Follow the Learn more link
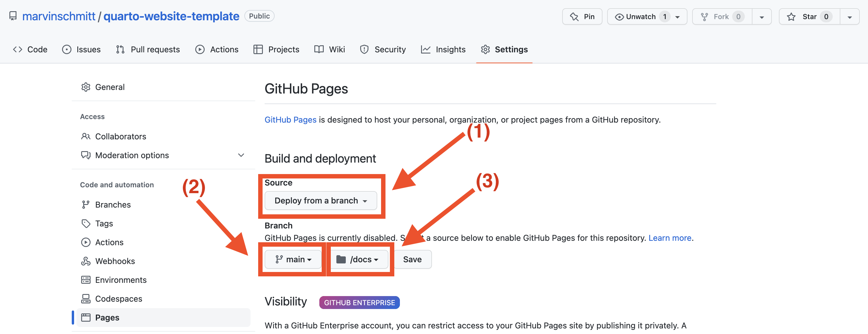 [x=670, y=238]
